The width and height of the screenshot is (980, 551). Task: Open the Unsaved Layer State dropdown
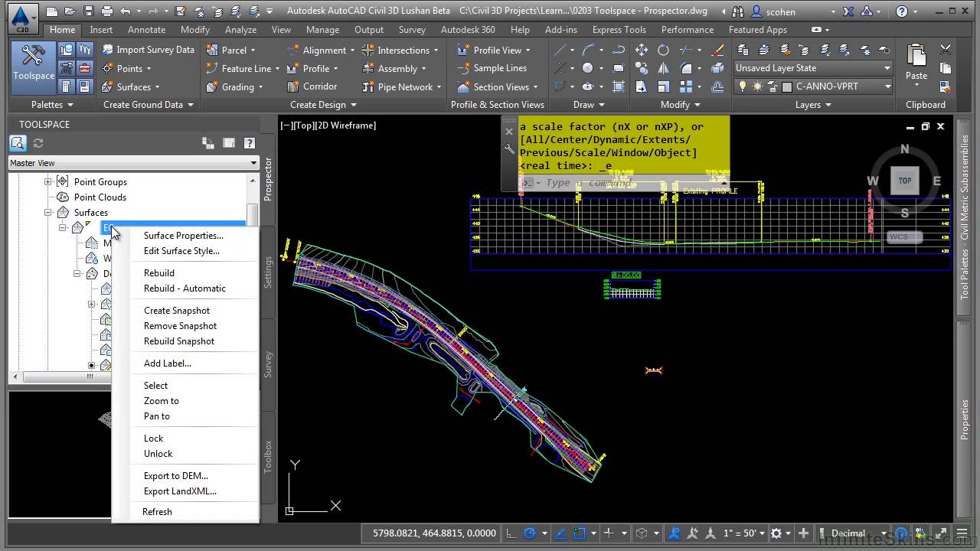coord(813,68)
